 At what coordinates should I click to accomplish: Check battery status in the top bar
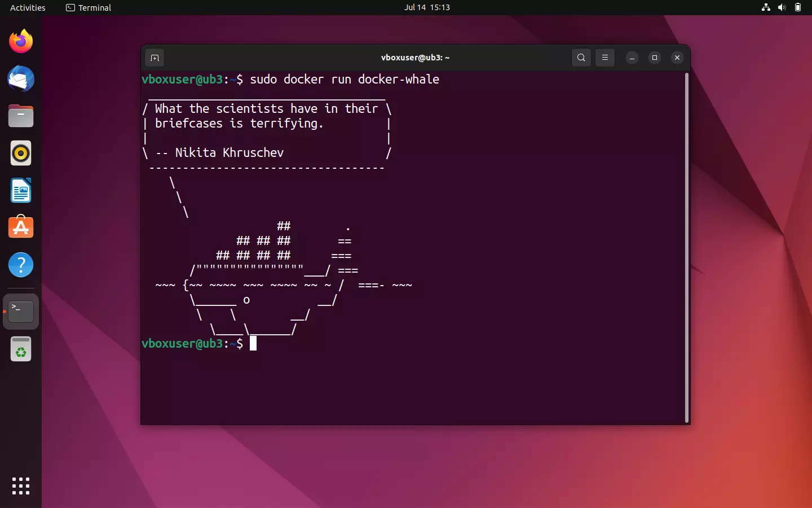coord(798,8)
